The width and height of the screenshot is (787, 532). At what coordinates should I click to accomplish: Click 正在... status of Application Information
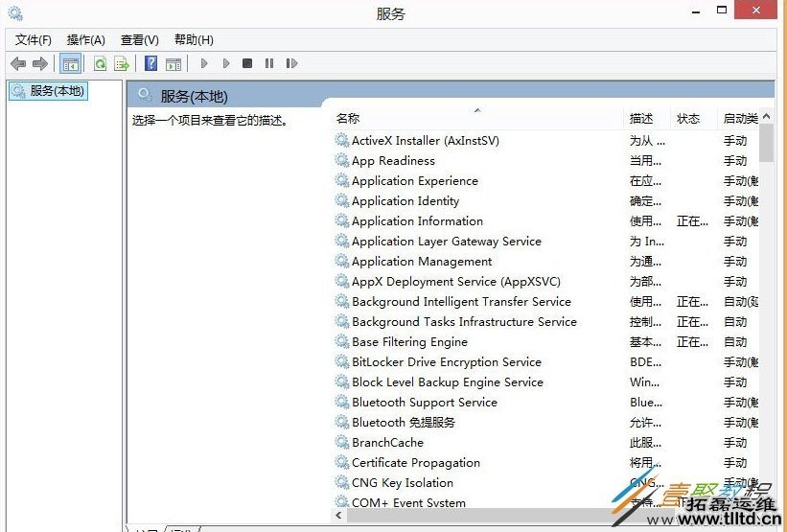coord(692,220)
